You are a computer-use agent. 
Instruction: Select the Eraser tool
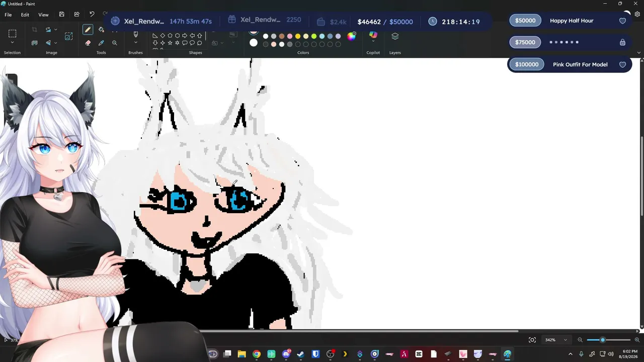[x=88, y=43]
